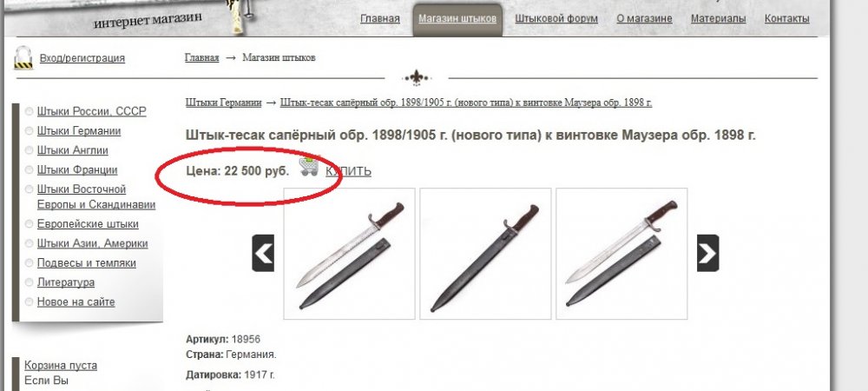Open Подвесы и темляки category

coord(86,263)
